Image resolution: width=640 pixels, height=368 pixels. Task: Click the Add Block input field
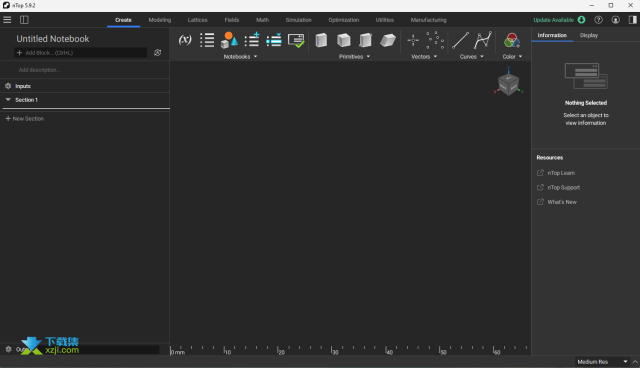click(80, 53)
